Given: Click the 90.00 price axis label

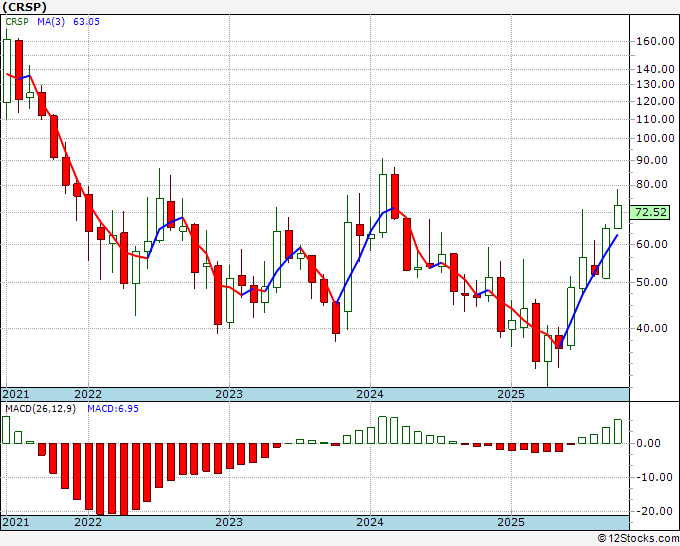Looking at the screenshot, I should coord(652,160).
